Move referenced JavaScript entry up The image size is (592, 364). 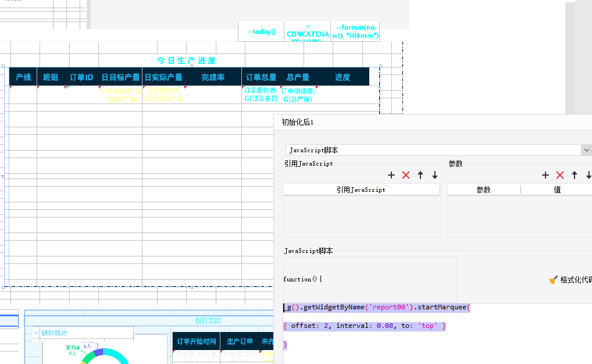(x=420, y=175)
